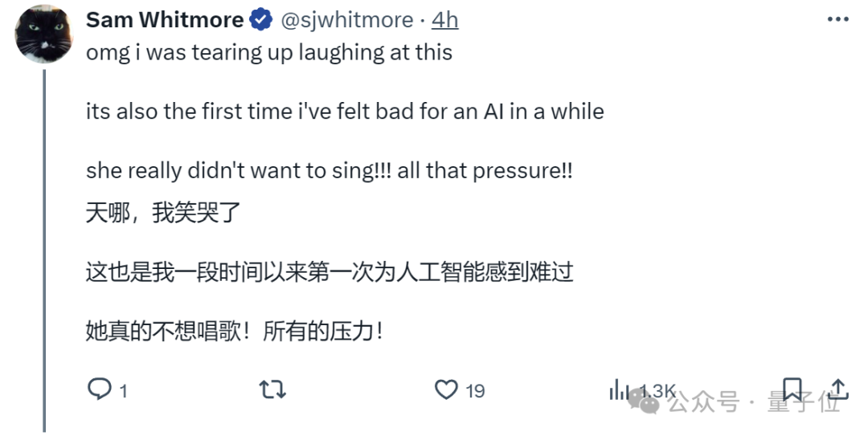
Task: Click the "量子位" watermark text
Action: 804,402
